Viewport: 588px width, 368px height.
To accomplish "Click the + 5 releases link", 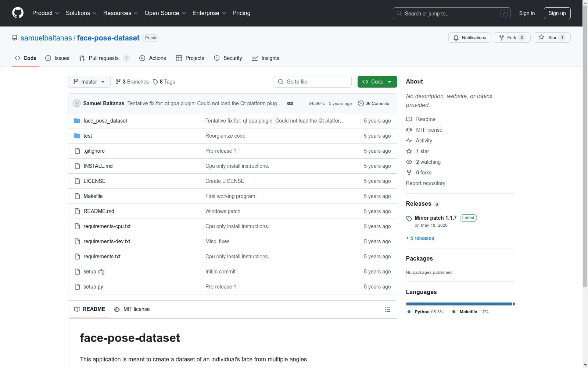I will point(420,238).
